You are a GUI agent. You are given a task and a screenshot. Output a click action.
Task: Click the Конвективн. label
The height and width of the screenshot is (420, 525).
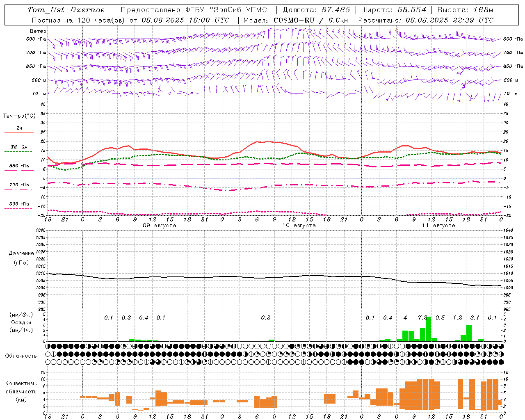coord(21,383)
